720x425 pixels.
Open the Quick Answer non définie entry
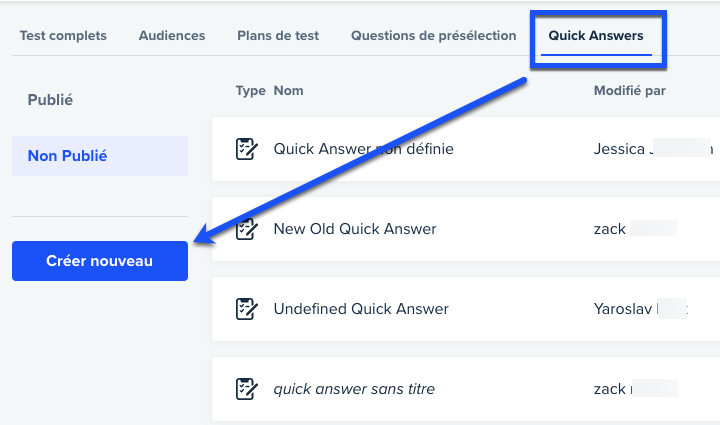(x=466, y=149)
